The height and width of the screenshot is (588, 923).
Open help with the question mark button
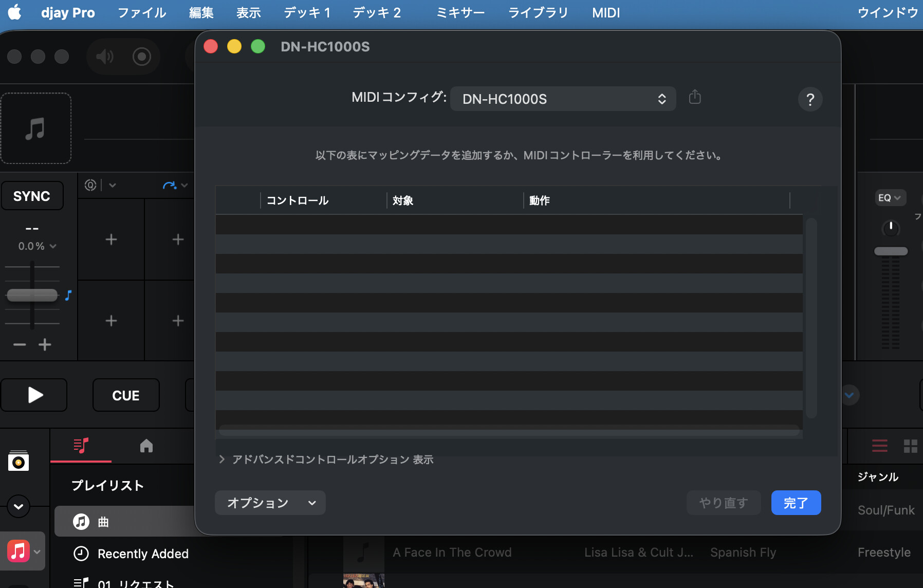pyautogui.click(x=810, y=99)
